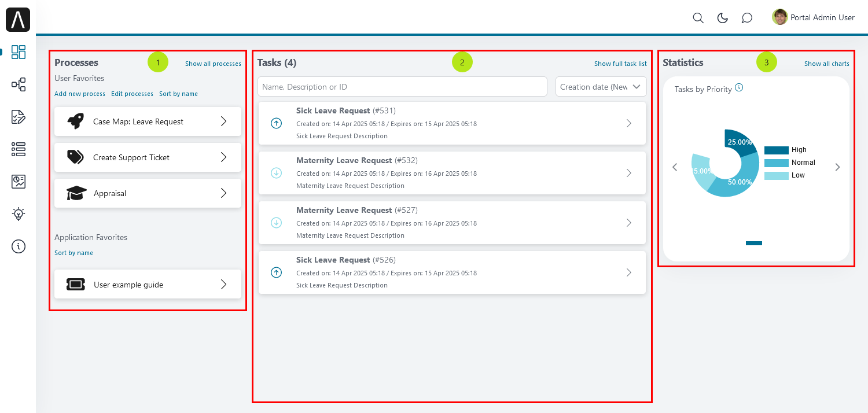Viewport: 868px width, 413px height.
Task: Open chevron of Sick Leave Request #526
Action: 629,272
